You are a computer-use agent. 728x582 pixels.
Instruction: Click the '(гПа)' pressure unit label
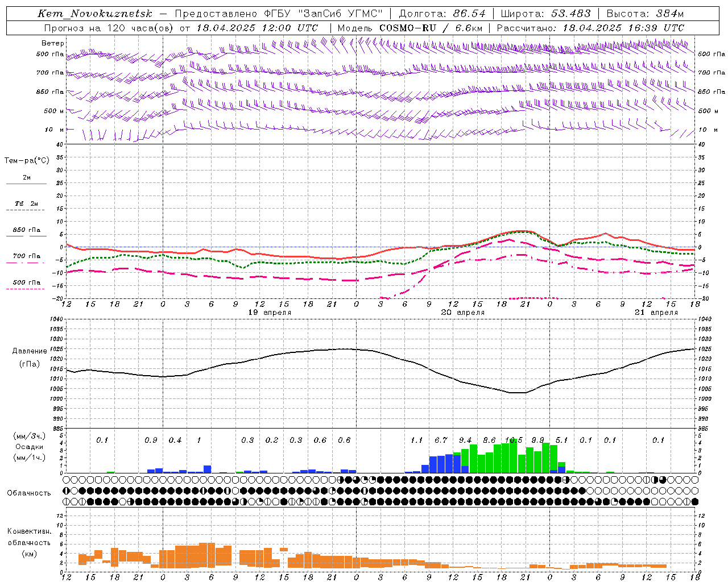pos(30,364)
